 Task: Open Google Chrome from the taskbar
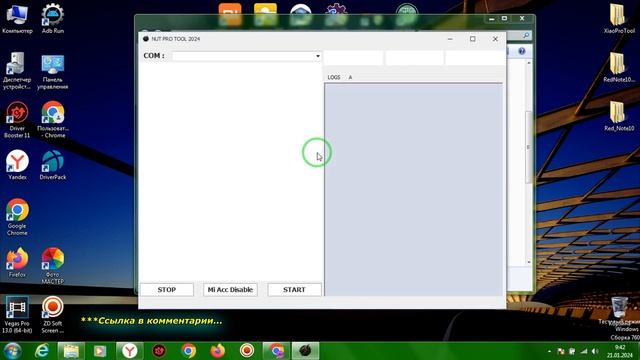[x=188, y=351]
